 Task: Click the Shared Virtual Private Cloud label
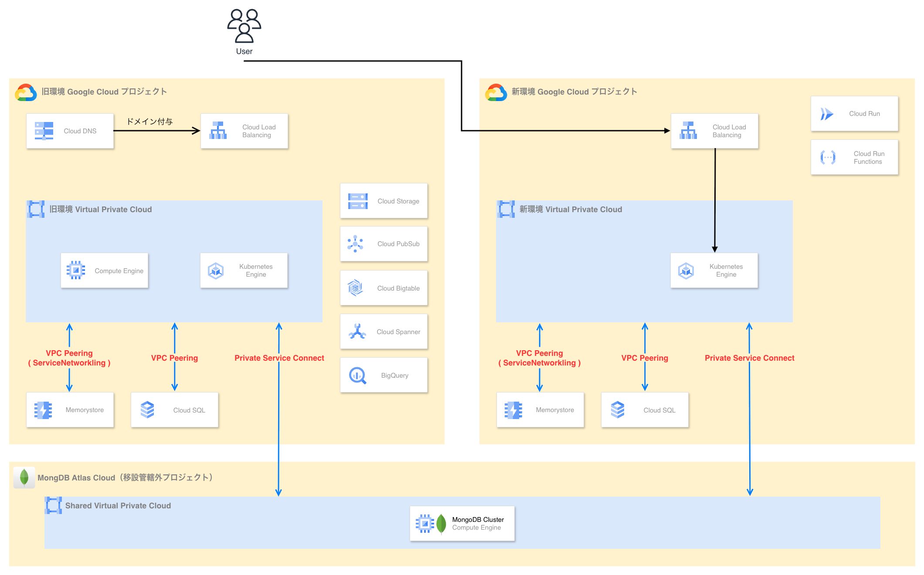pyautogui.click(x=118, y=505)
